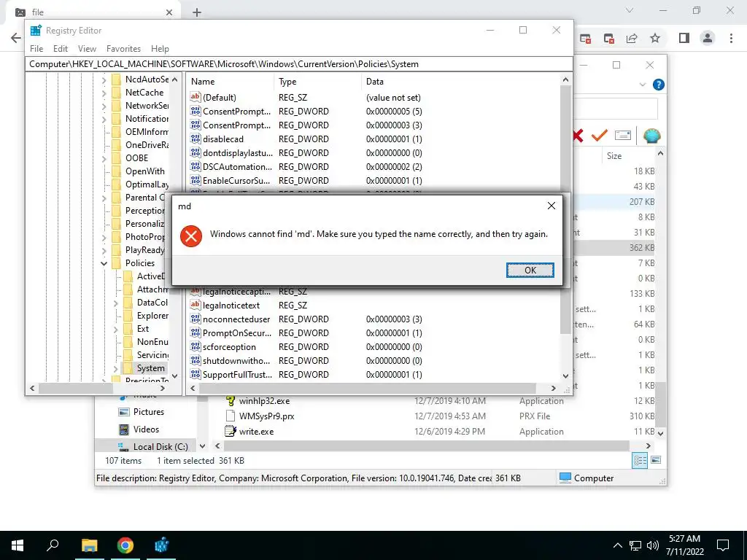747x560 pixels.
Task: Expand the System subkey under Policies
Action: pos(116,368)
